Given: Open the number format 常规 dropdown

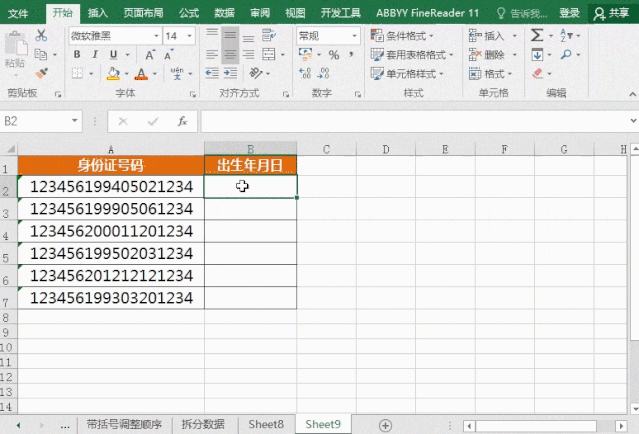Looking at the screenshot, I should (x=354, y=36).
